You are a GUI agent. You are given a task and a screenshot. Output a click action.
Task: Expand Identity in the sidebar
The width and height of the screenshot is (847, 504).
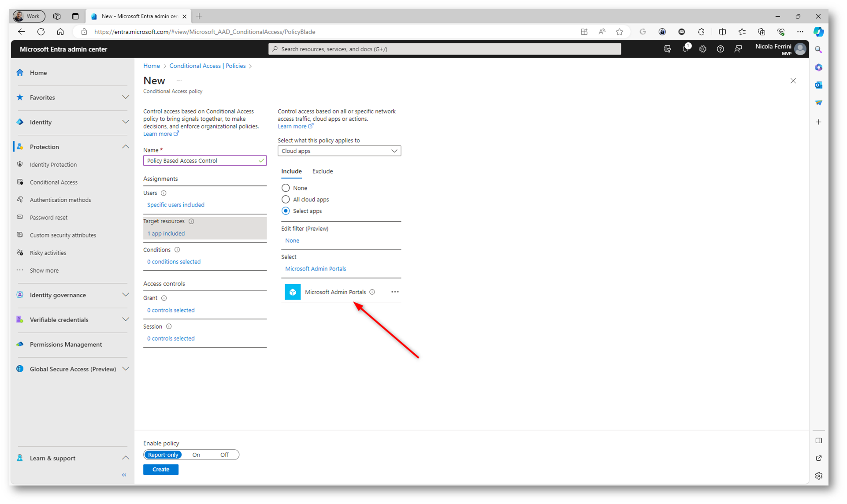[x=125, y=122]
